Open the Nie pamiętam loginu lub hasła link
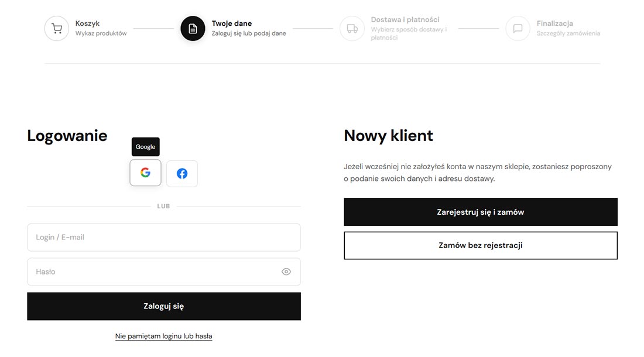Screen dimensions: 644x357 tap(163, 337)
